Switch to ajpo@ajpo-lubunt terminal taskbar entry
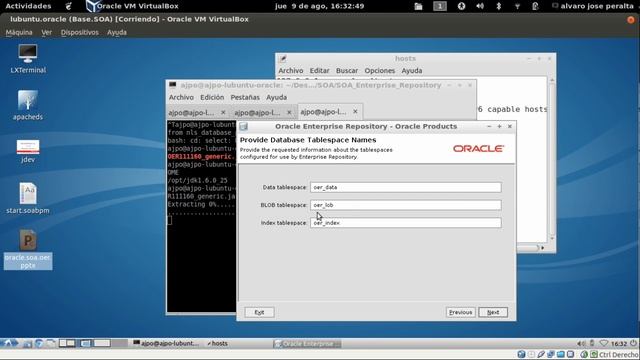 click(x=166, y=344)
